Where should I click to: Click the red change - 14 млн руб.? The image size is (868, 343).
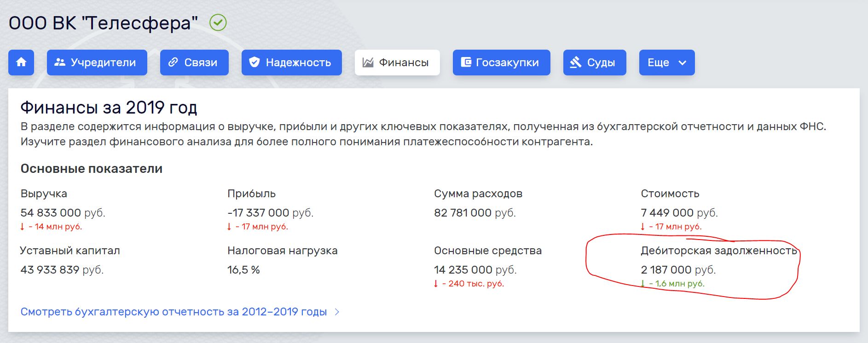[x=51, y=227]
